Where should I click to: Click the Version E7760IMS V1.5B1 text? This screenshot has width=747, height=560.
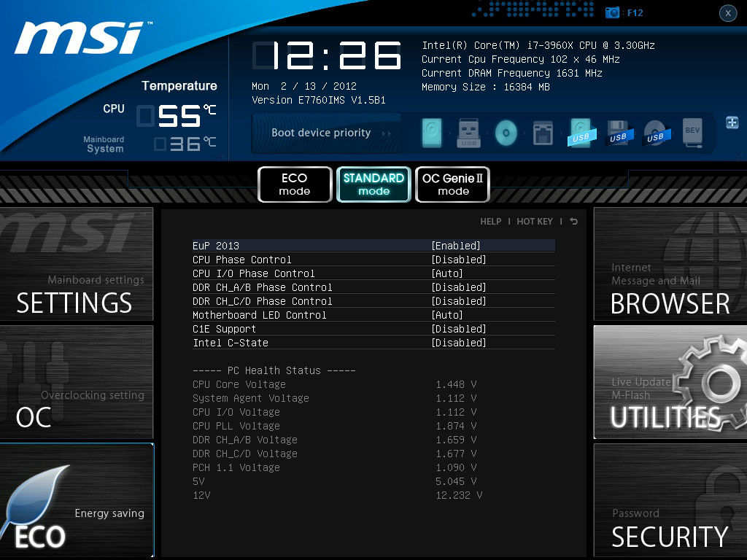319,100
